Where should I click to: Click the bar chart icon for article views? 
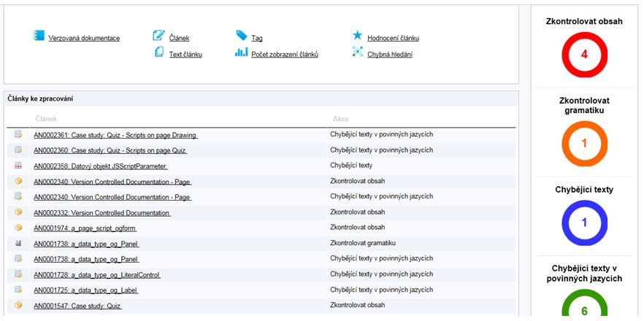pos(241,53)
